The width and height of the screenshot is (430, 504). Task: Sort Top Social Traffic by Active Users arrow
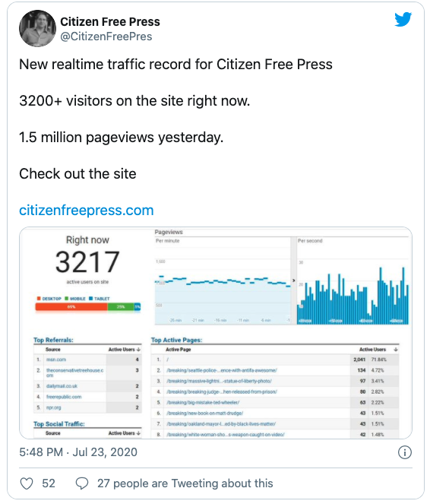(x=139, y=433)
